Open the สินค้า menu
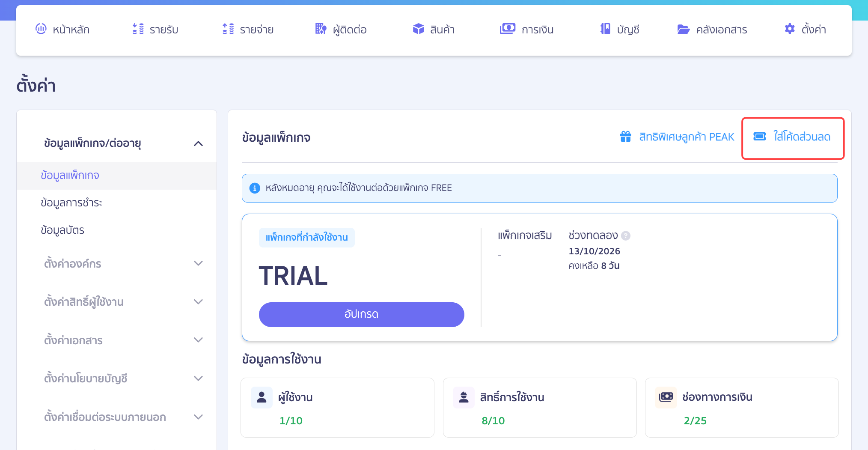868x450 pixels. [434, 30]
